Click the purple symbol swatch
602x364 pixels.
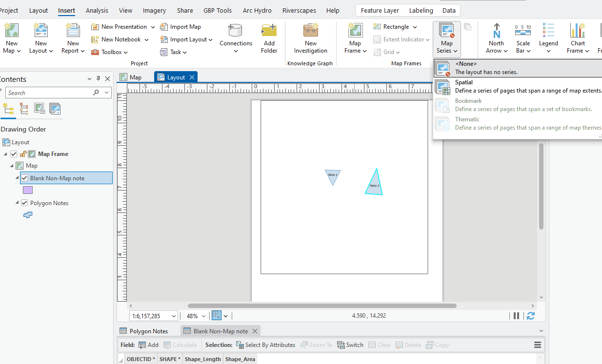[x=28, y=190]
